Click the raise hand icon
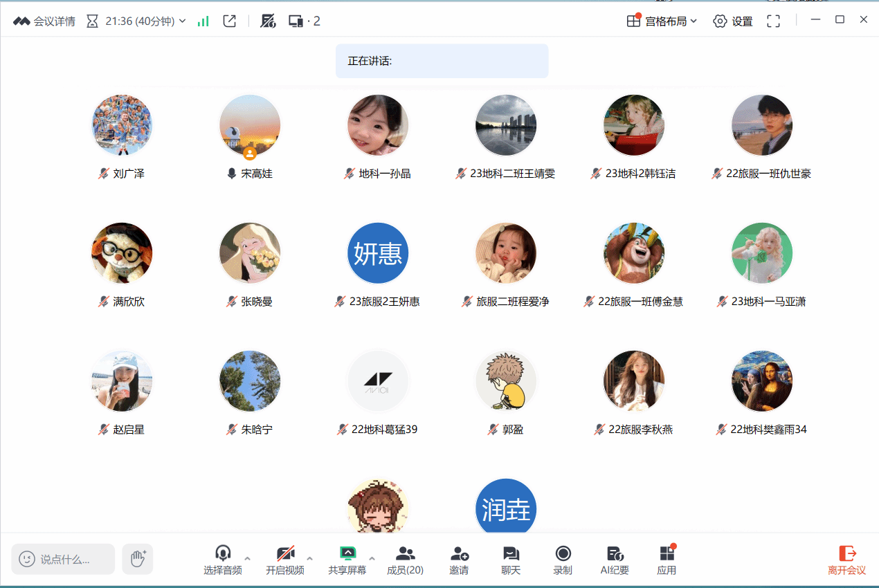 click(x=138, y=559)
